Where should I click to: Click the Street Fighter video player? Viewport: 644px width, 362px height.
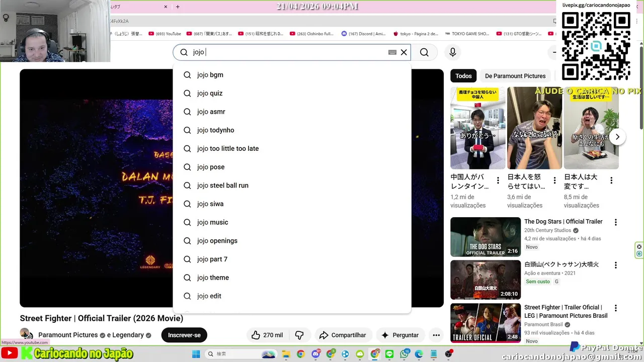(96, 188)
